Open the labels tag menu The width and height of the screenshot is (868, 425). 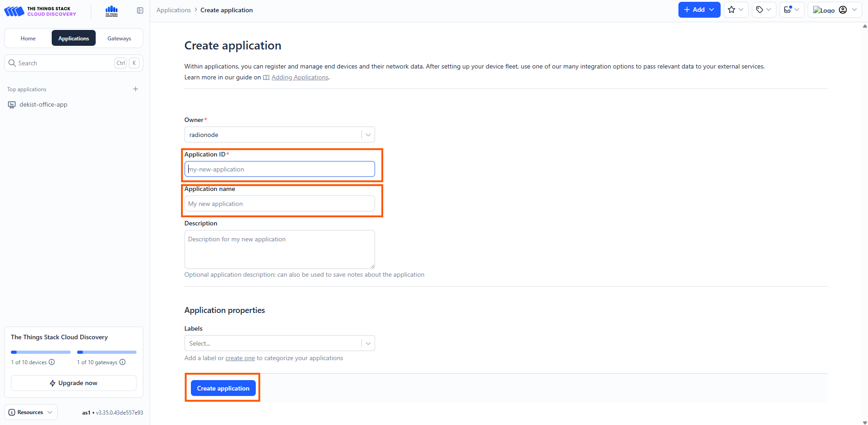click(764, 10)
